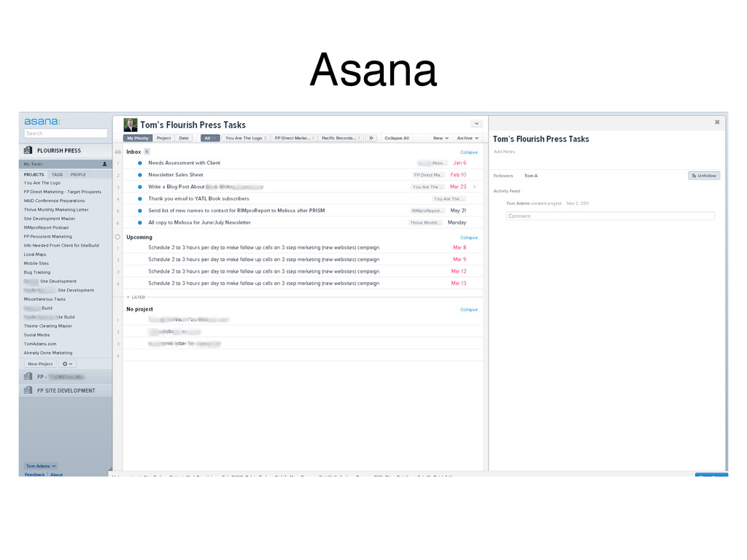Collapse the LATER section triangle
The width and height of the screenshot is (747, 560).
[128, 297]
